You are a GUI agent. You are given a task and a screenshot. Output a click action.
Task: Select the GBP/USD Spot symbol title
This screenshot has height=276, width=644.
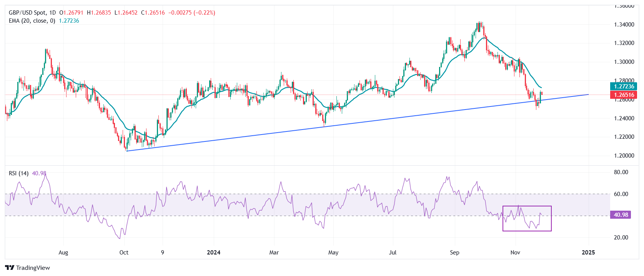coord(27,13)
